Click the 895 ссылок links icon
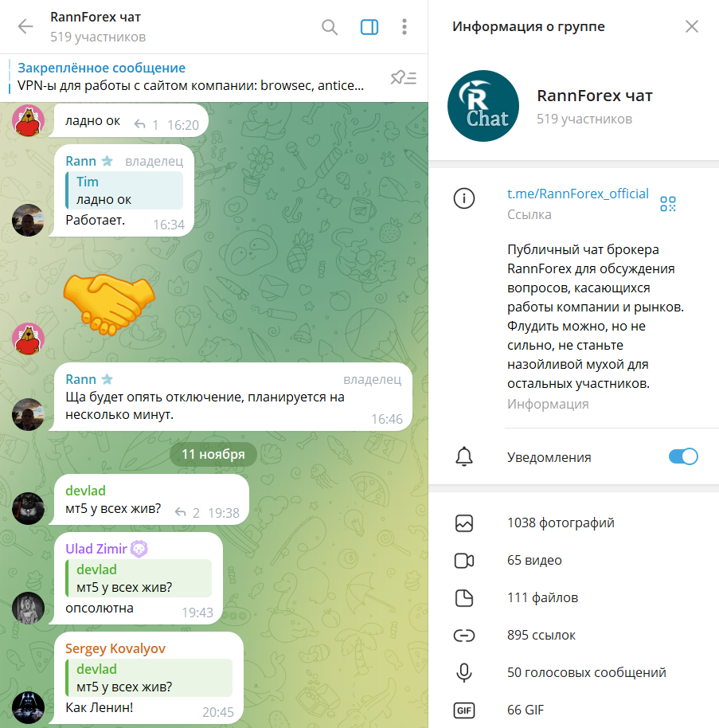 coord(463,635)
